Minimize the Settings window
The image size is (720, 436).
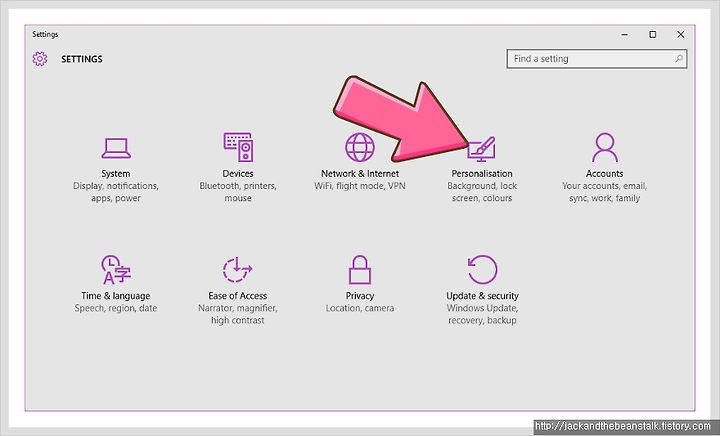(x=624, y=34)
